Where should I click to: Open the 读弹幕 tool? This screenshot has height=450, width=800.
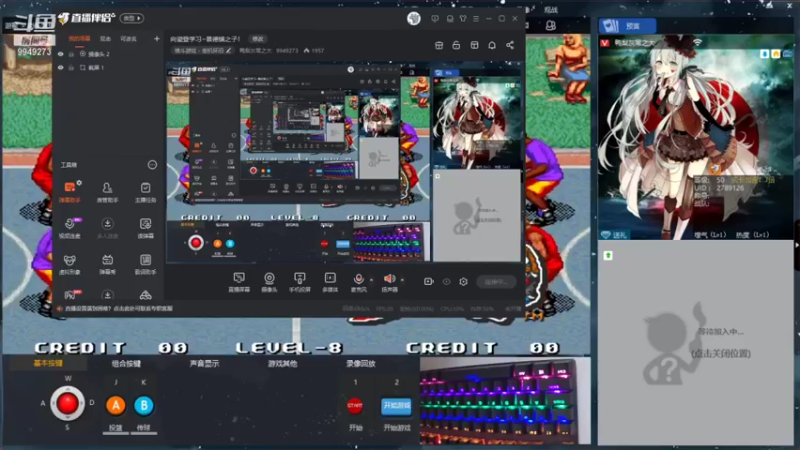(x=145, y=228)
